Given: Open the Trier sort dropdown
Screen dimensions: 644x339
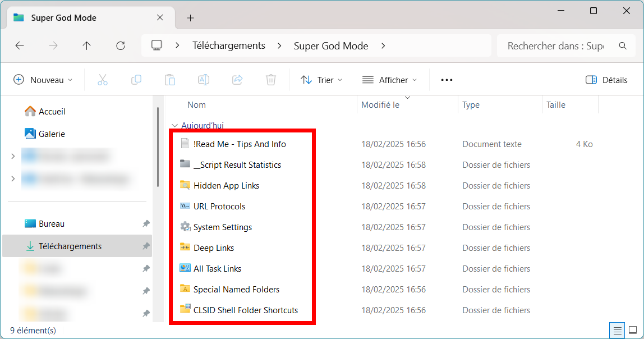Looking at the screenshot, I should (321, 80).
